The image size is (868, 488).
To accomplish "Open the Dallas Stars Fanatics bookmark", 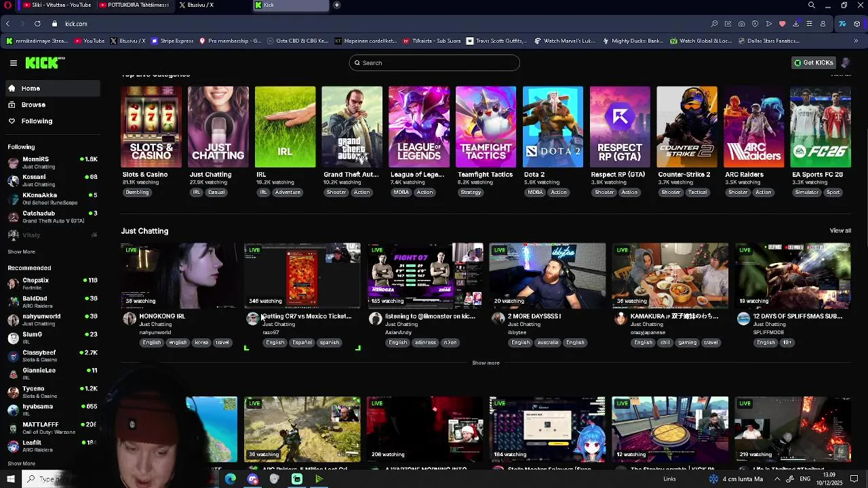I will pos(768,41).
